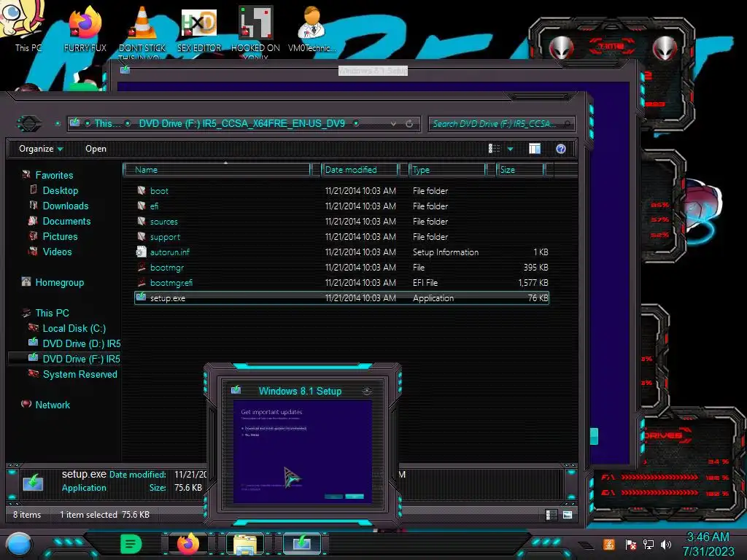The image size is (747, 560).
Task: Open the HOOKED ON XONIX desktop shortcut
Action: pyautogui.click(x=255, y=31)
